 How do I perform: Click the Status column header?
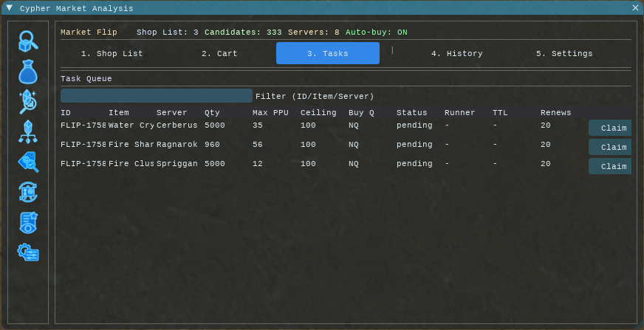point(411,113)
